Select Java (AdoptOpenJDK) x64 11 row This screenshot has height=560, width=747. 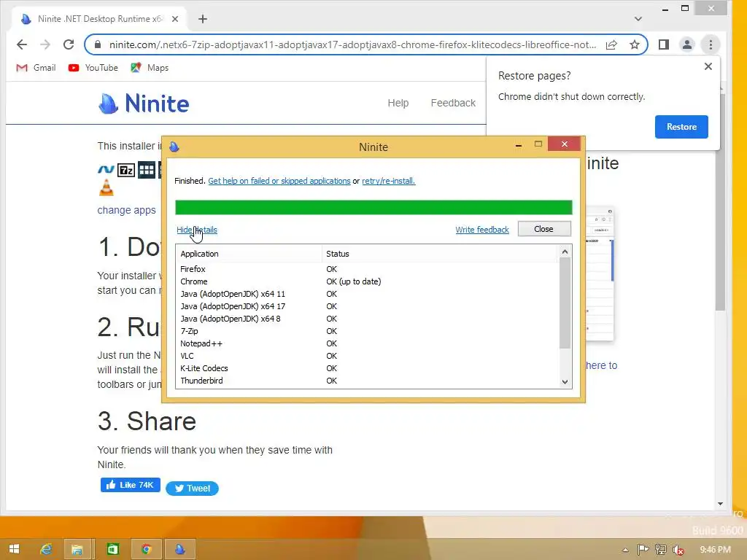(x=368, y=294)
